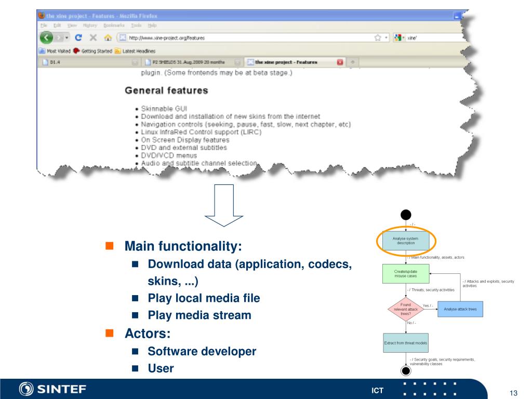Click the Extract from threat models node
The height and width of the screenshot is (399, 532).
(x=406, y=343)
